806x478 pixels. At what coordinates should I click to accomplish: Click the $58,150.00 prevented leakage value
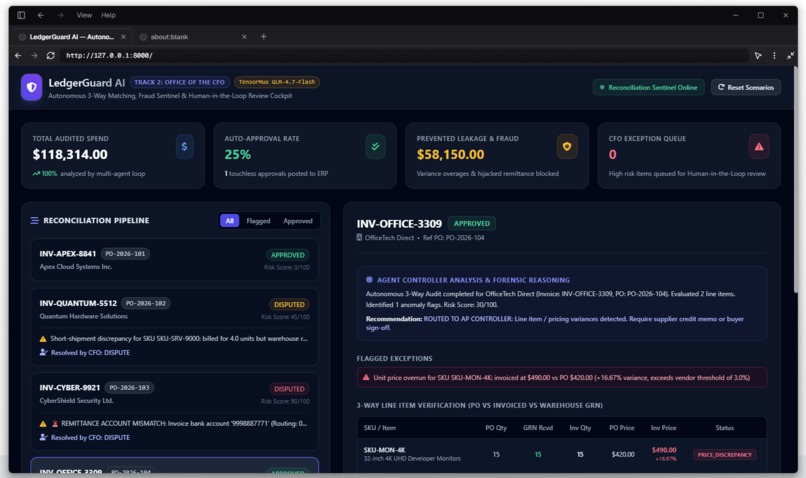pos(450,154)
